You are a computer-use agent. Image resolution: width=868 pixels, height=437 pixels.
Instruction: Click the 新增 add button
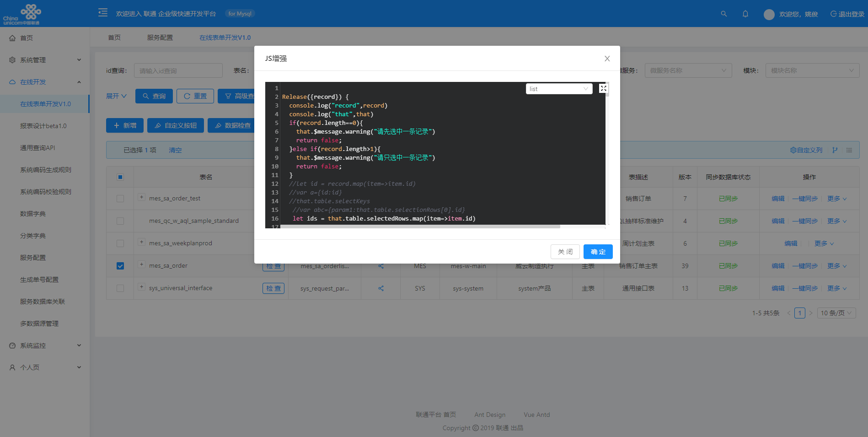pos(125,125)
